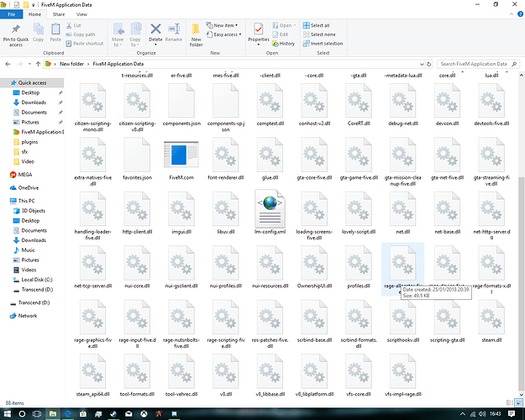This screenshot has height=420, width=525.
Task: Open the File menu tab
Action: click(12, 14)
